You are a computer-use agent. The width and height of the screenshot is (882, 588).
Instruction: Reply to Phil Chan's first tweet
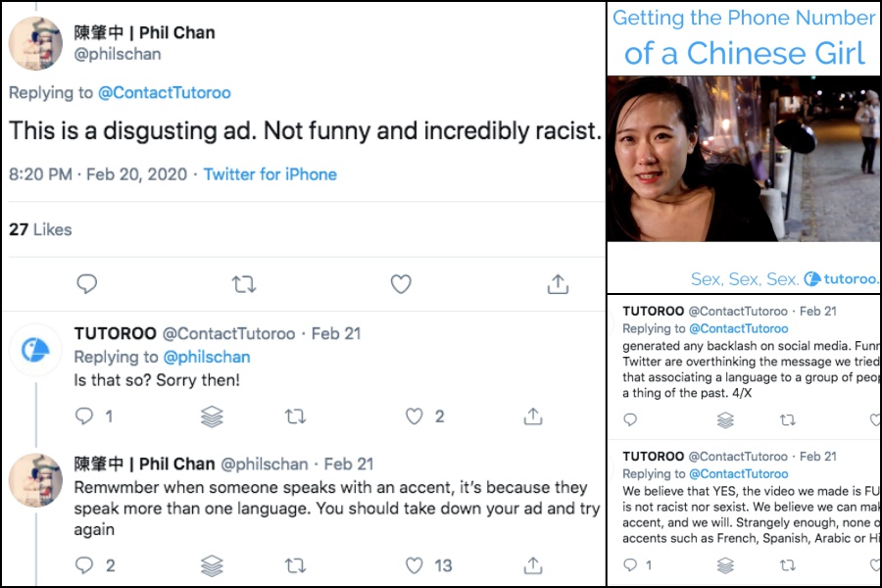(x=87, y=284)
